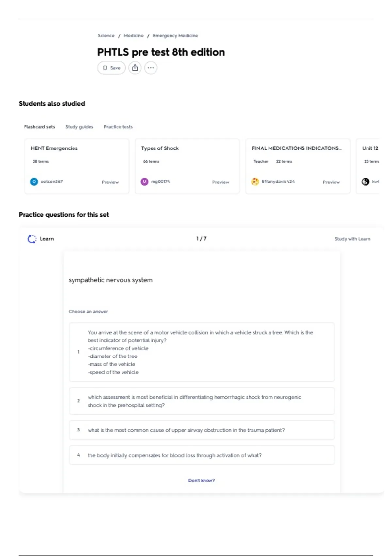The image size is (392, 556).
Task: Click the share icon button
Action: (x=135, y=68)
